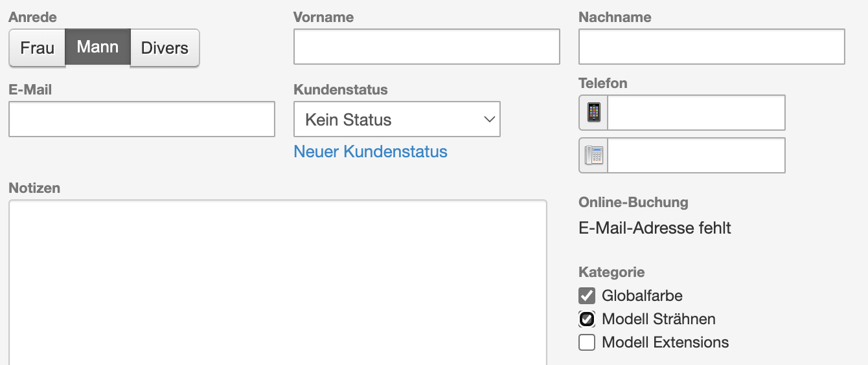
Task: Click the mobile number input field
Action: point(696,113)
